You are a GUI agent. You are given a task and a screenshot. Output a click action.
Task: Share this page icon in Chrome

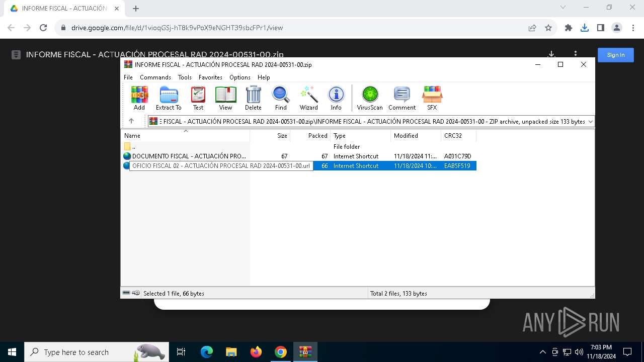click(x=532, y=28)
